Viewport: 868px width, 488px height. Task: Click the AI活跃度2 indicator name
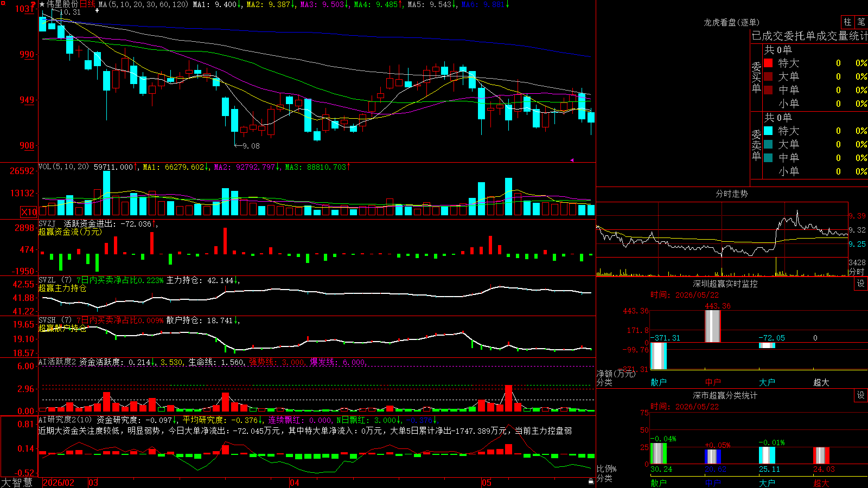58,362
